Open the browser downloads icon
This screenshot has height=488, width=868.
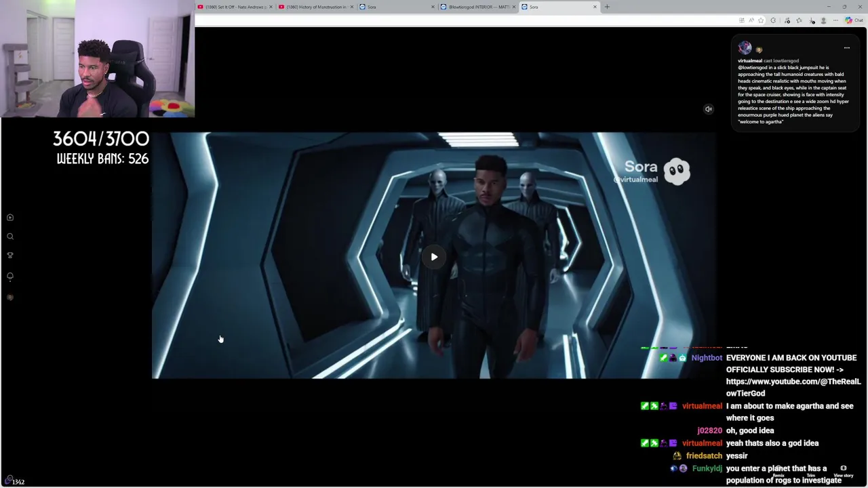(x=812, y=20)
